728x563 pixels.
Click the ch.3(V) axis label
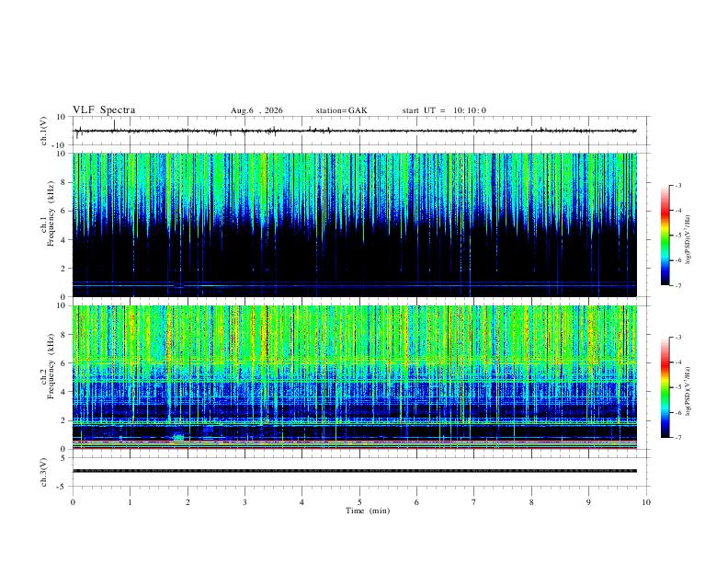point(44,472)
